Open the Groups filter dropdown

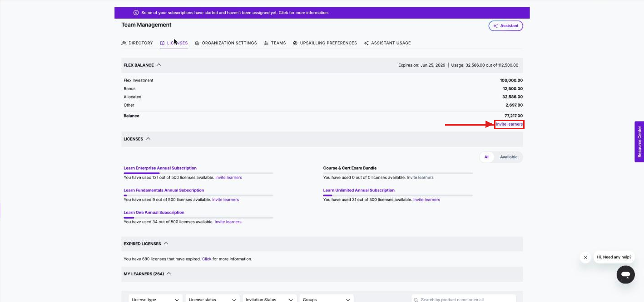coord(327,299)
